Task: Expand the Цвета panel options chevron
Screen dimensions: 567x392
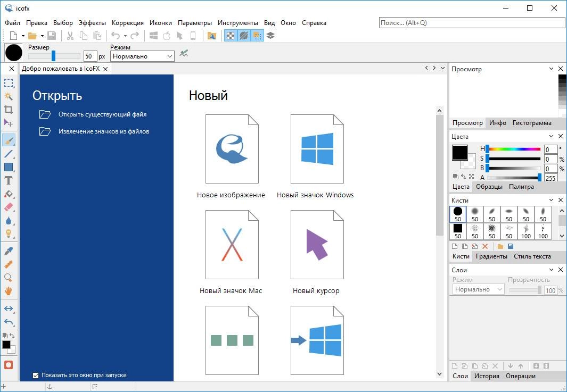Action: [551, 136]
